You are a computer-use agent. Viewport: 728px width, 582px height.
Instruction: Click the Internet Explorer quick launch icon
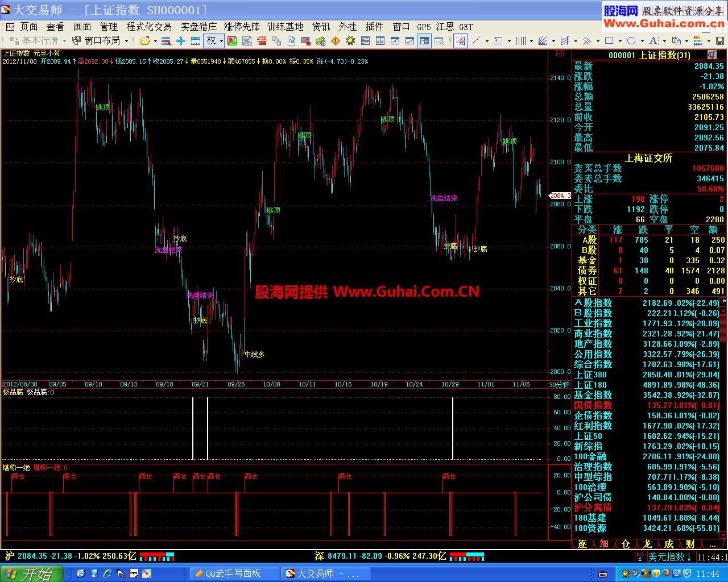[107, 574]
